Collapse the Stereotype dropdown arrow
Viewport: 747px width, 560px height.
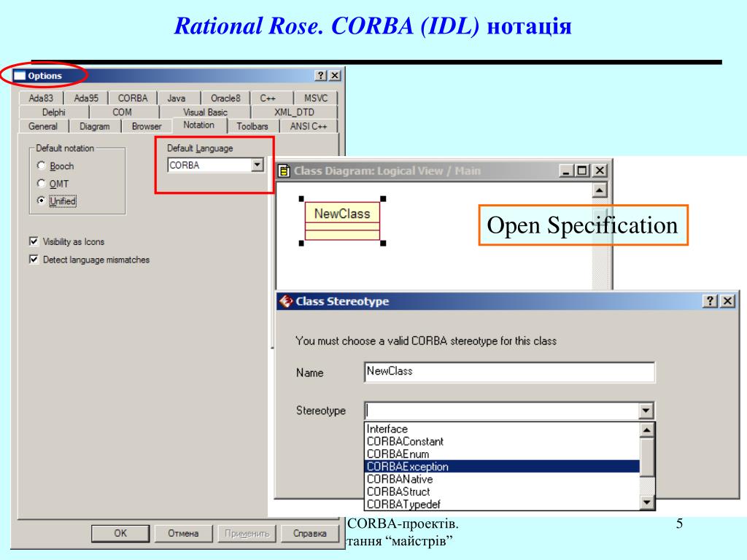point(646,411)
